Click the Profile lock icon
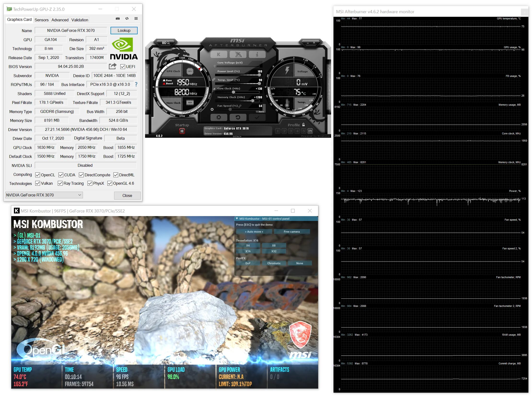Screen dimensions: 532x396 coord(304,125)
